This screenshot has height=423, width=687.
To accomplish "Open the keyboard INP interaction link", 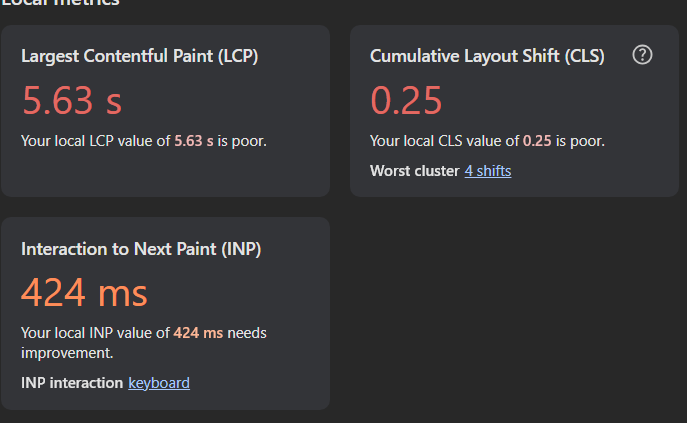I will (159, 383).
